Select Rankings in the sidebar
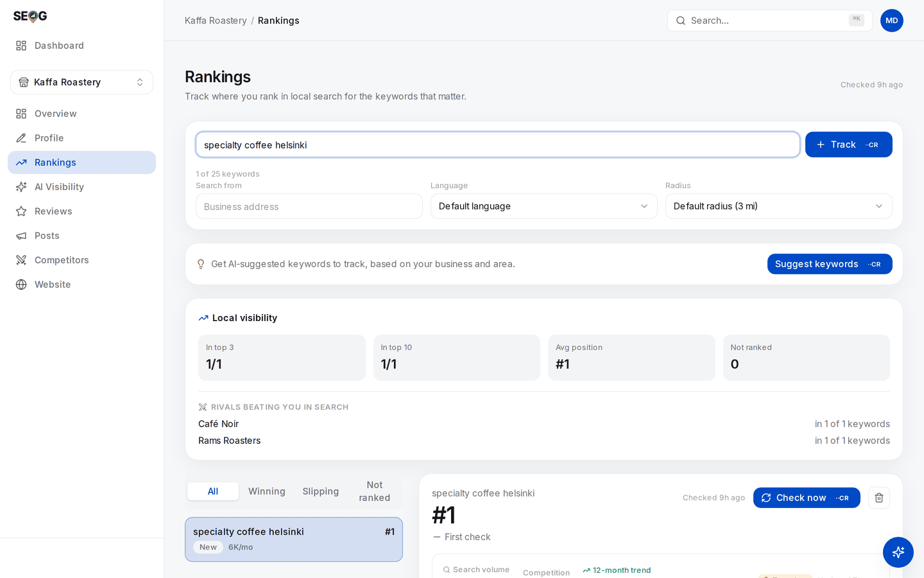The height and width of the screenshot is (578, 924). [81, 162]
